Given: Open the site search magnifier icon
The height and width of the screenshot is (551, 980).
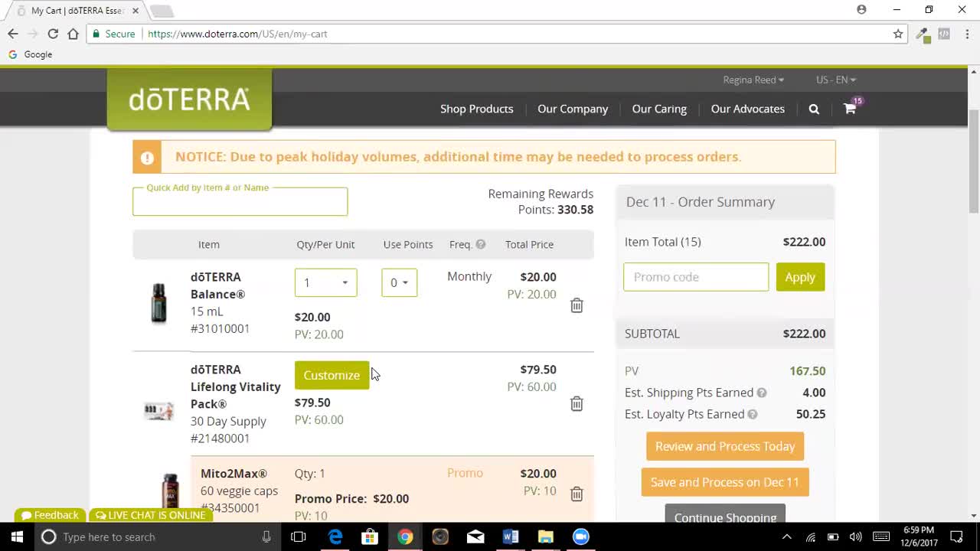Looking at the screenshot, I should pos(814,109).
